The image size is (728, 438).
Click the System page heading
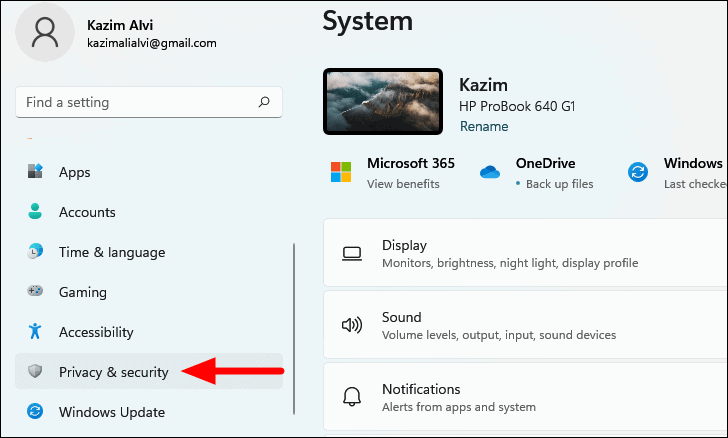[368, 21]
